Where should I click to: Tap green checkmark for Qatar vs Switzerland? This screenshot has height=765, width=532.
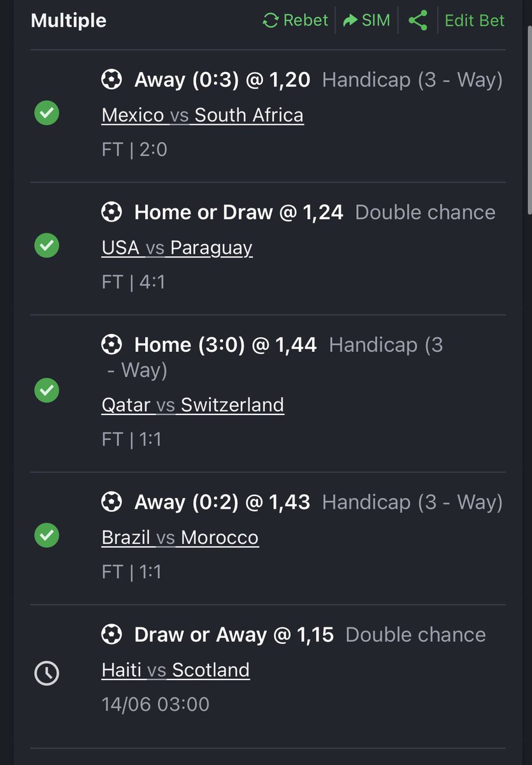coord(47,390)
